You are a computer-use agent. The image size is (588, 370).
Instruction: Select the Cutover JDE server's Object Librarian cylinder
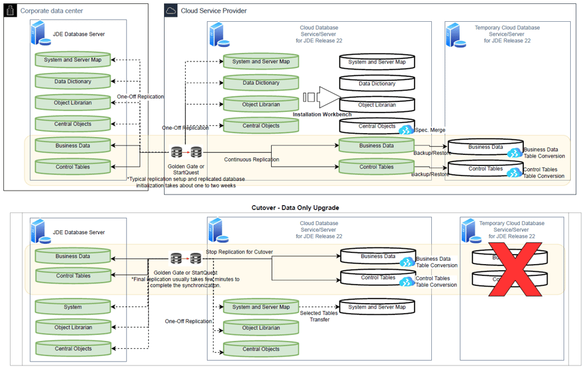click(x=73, y=327)
